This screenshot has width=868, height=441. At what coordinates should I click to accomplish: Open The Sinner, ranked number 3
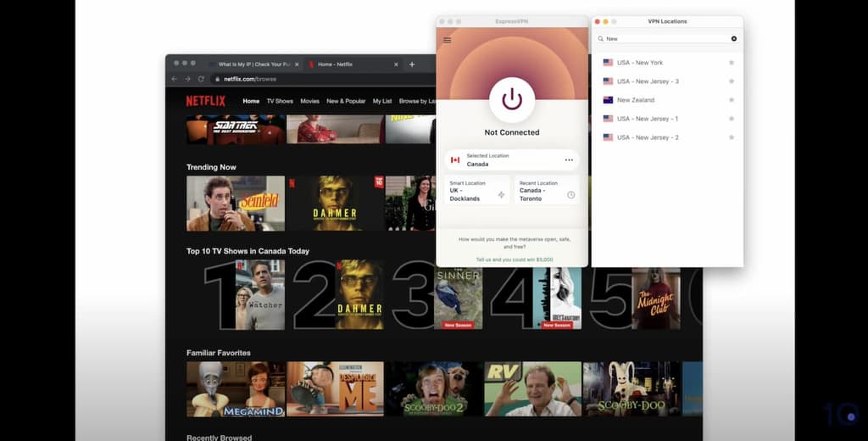pyautogui.click(x=459, y=298)
